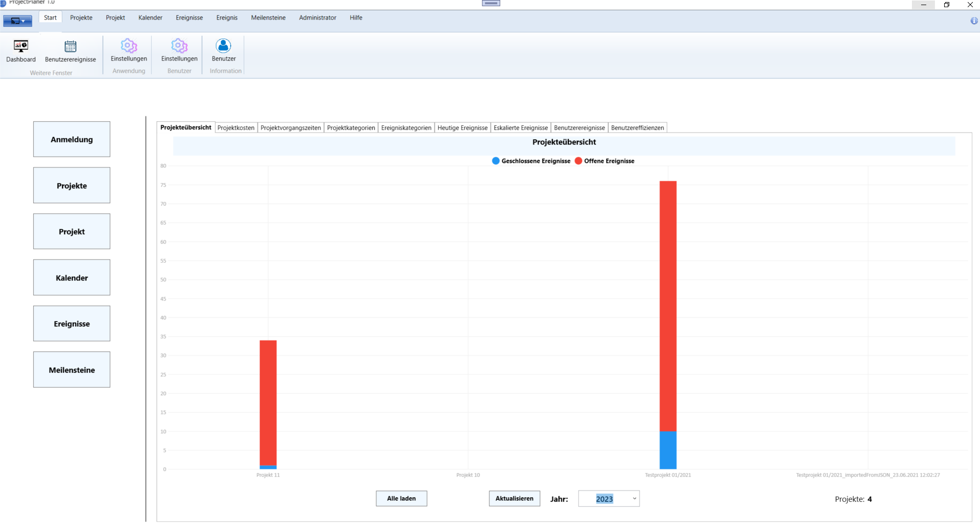Open the blue application menu button

17,21
